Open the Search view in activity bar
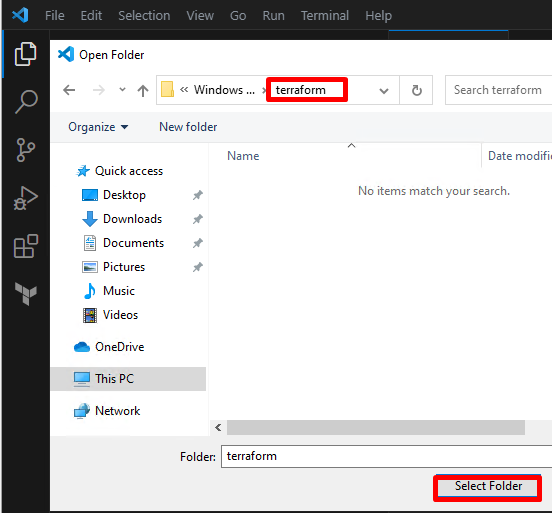Viewport: 552px width, 513px height. [x=25, y=102]
